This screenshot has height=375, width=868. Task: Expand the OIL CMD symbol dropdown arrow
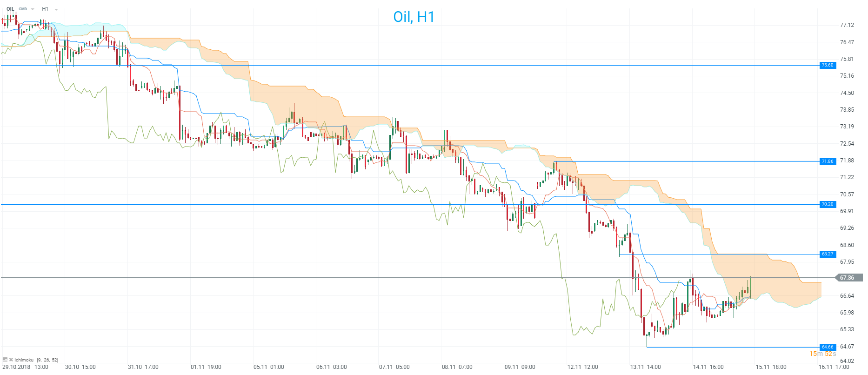(33, 9)
